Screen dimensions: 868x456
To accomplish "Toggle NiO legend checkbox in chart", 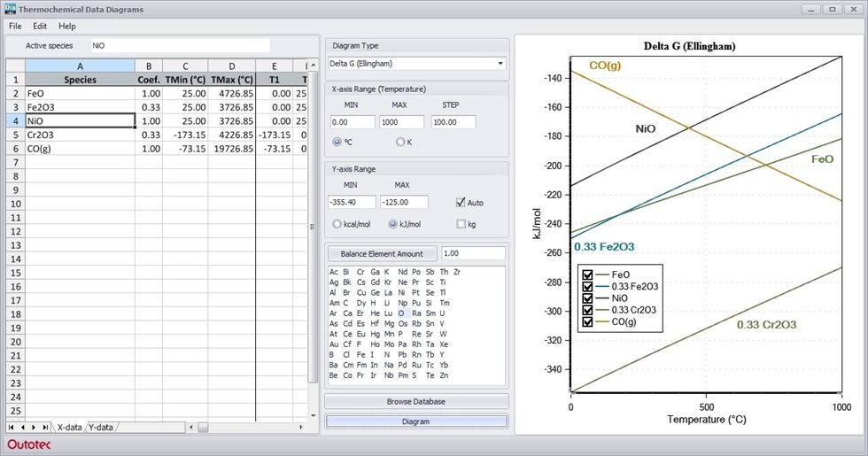I will pos(588,298).
